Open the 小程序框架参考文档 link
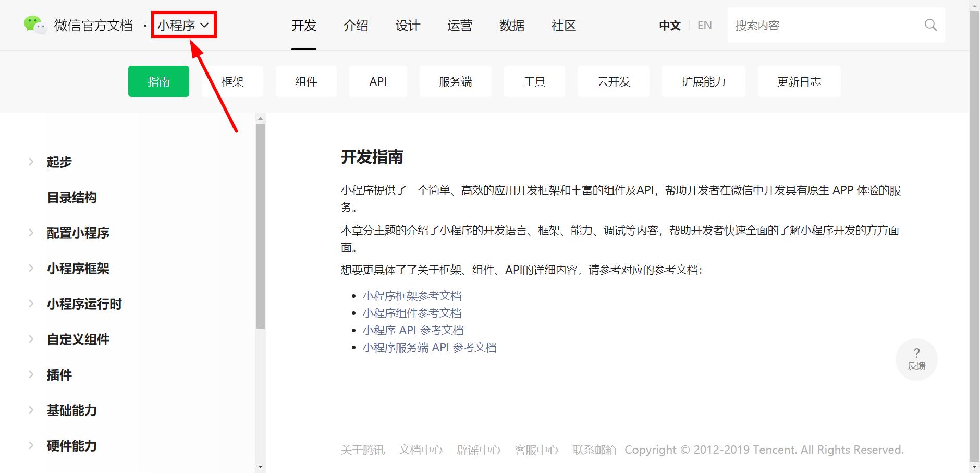980x473 pixels. 411,295
